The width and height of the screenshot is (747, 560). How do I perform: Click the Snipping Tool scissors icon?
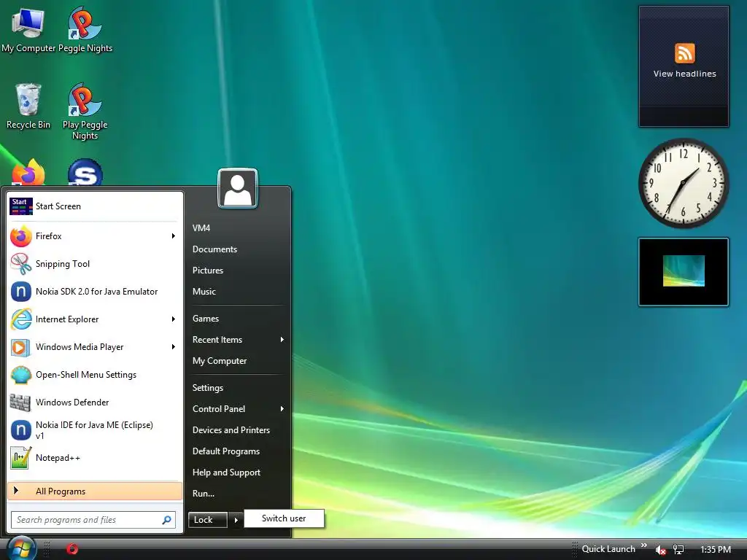pyautogui.click(x=21, y=264)
